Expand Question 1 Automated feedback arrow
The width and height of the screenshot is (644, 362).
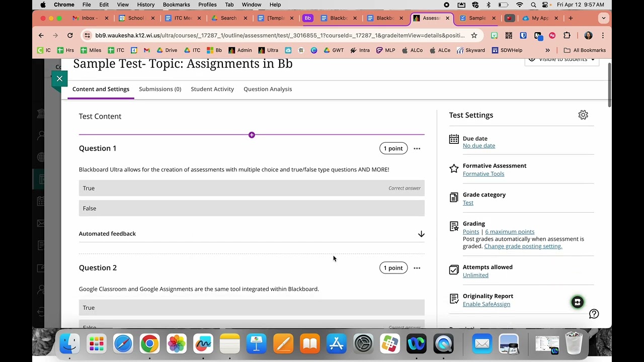[x=421, y=234]
